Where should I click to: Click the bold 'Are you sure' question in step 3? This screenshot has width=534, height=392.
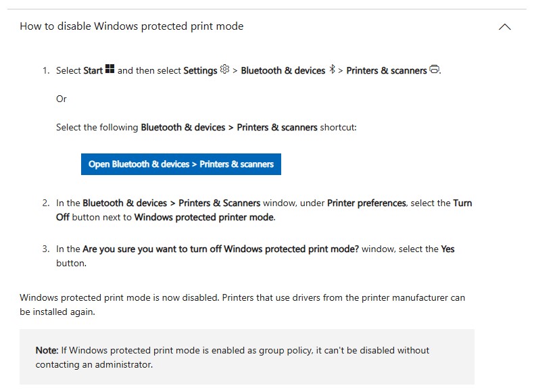point(220,249)
